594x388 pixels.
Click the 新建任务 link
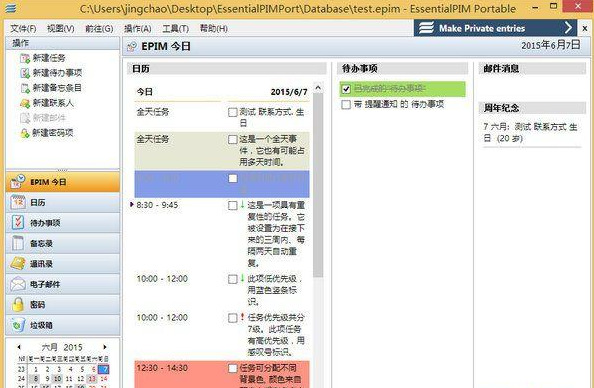click(x=49, y=58)
